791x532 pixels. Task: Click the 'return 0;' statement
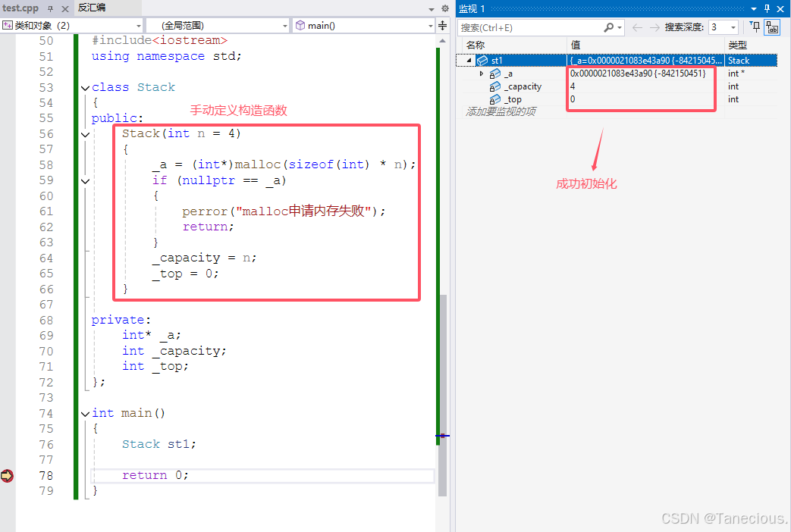click(155, 475)
